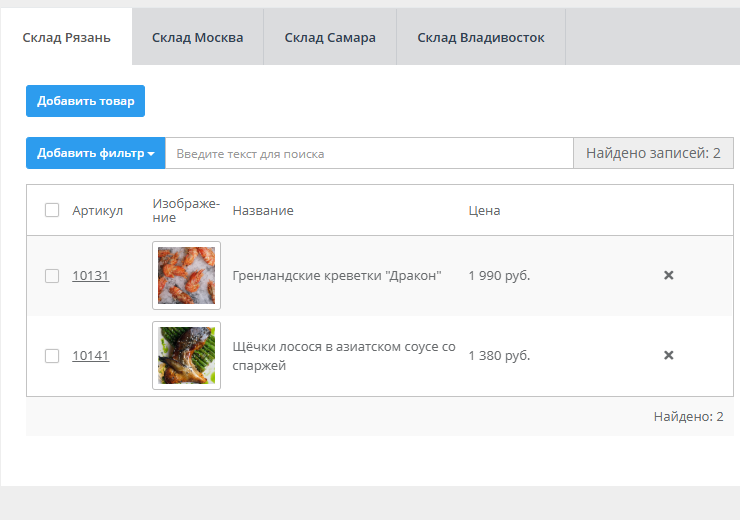Check the box for article 10131
The width and height of the screenshot is (740, 520).
coord(52,276)
